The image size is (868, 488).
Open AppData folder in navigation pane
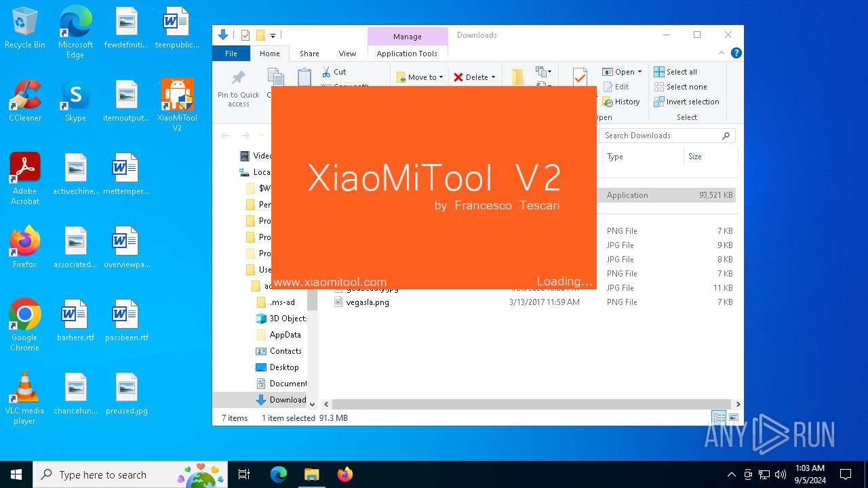[279, 335]
